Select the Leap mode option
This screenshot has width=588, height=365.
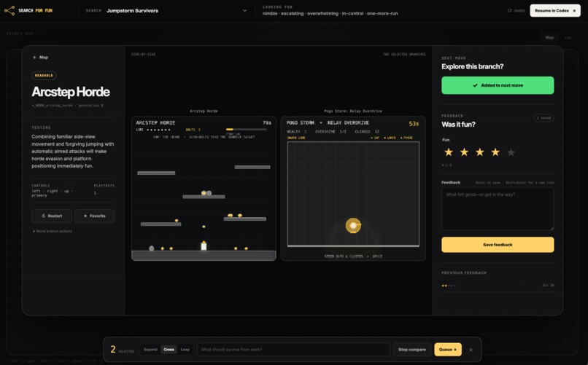[x=185, y=350]
